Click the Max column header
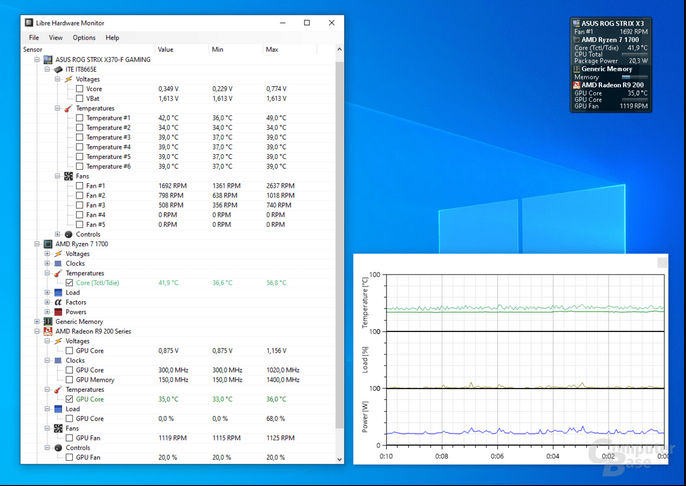 (x=290, y=49)
